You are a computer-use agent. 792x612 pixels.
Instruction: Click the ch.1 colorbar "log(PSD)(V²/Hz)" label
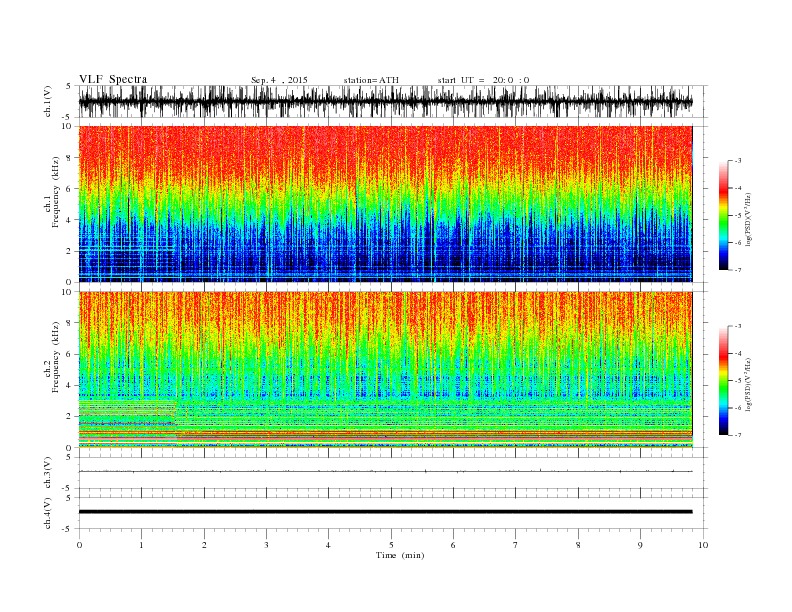(749, 219)
